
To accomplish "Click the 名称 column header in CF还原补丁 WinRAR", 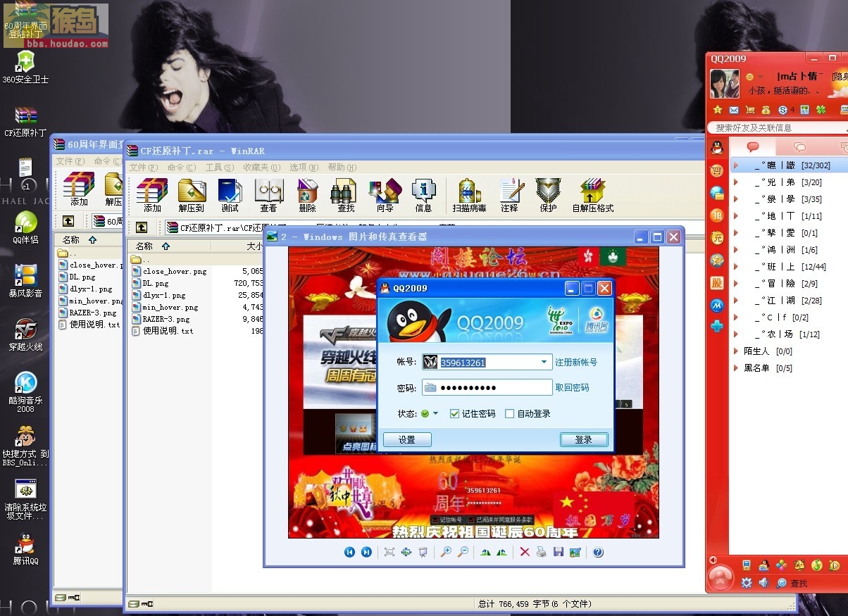I will coord(168,246).
